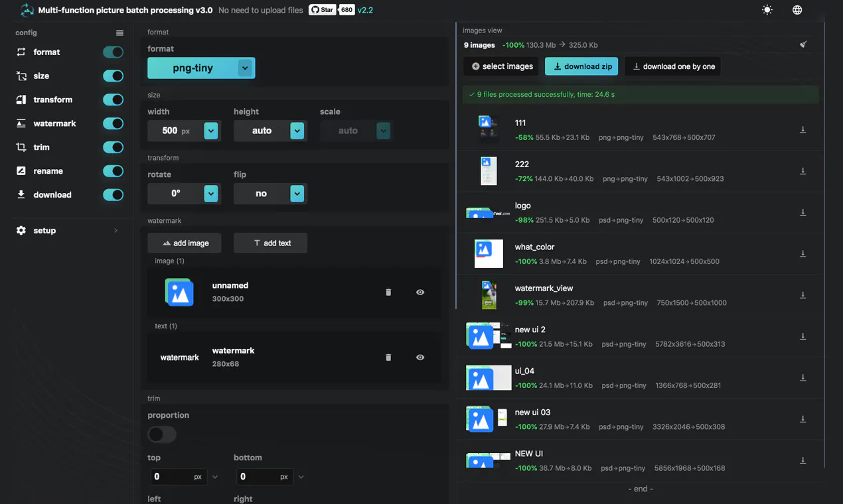Click the setup gear icon

[21, 231]
